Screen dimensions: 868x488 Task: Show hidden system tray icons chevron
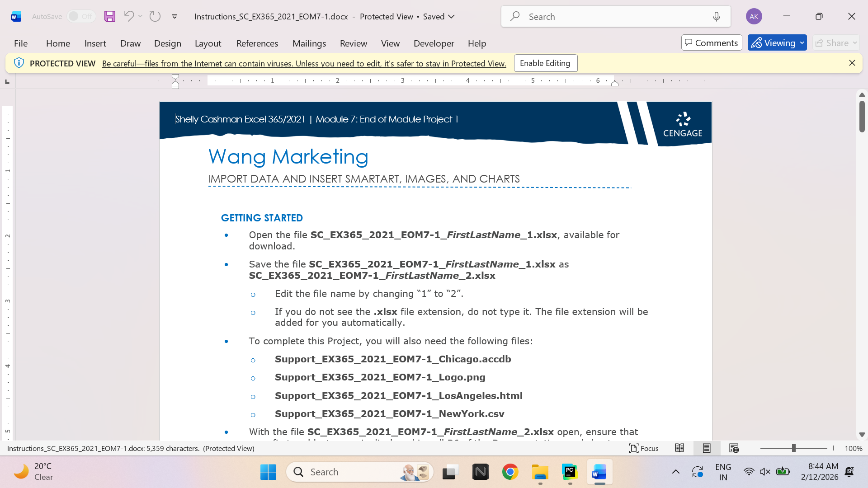pos(676,472)
